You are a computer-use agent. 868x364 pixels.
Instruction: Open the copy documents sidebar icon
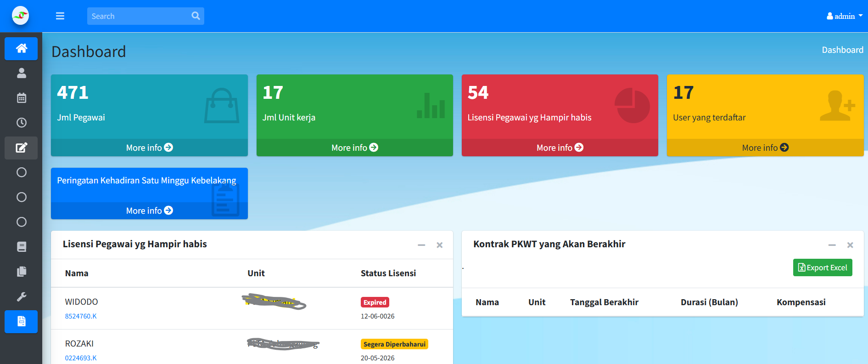pyautogui.click(x=21, y=272)
